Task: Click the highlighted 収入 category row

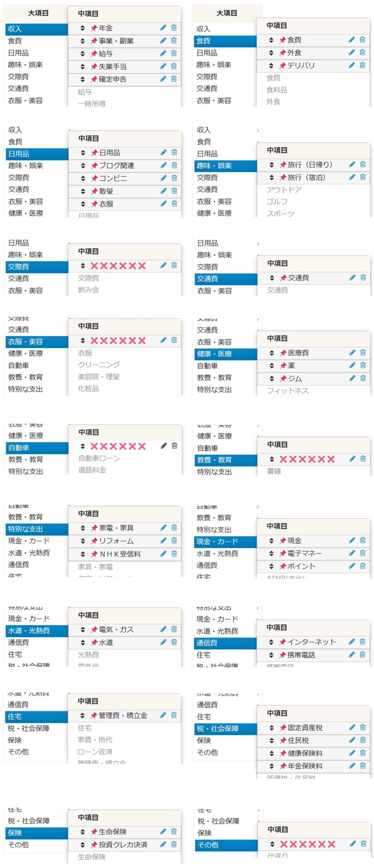Action: [x=36, y=29]
